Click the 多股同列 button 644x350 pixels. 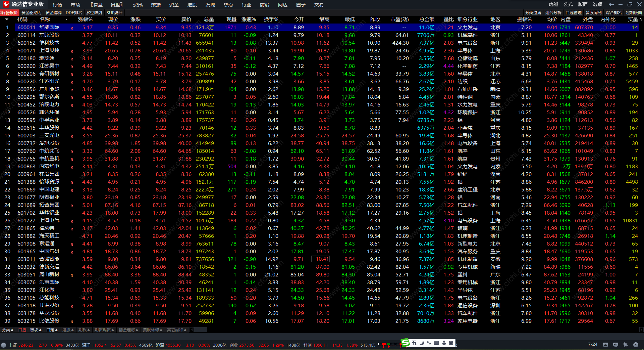click(x=594, y=13)
